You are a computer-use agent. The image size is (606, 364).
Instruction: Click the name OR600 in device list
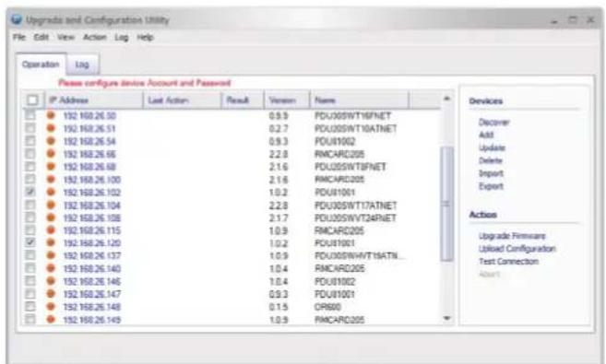(x=327, y=307)
